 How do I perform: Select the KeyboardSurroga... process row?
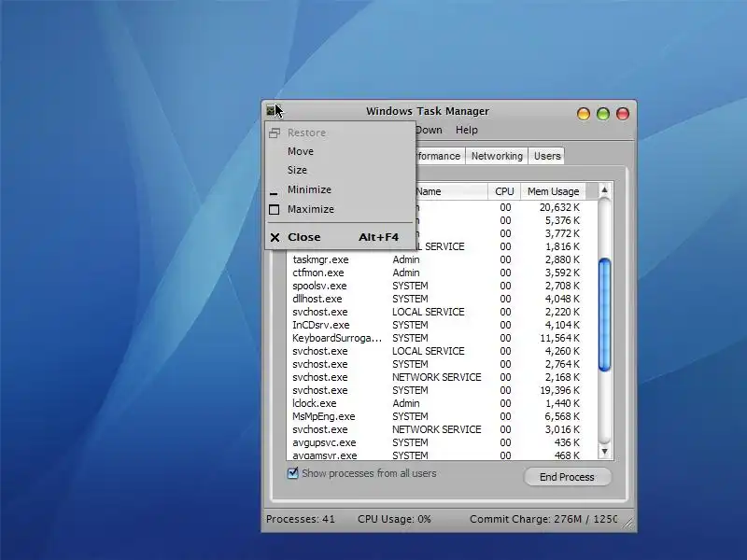(441, 338)
